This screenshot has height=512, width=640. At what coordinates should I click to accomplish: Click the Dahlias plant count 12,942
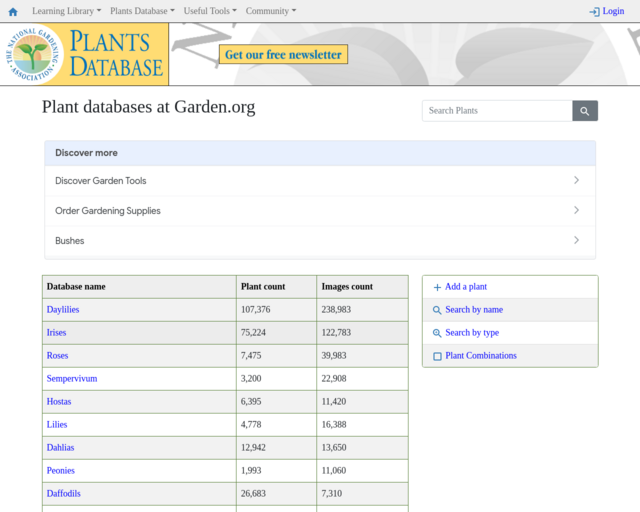click(253, 447)
